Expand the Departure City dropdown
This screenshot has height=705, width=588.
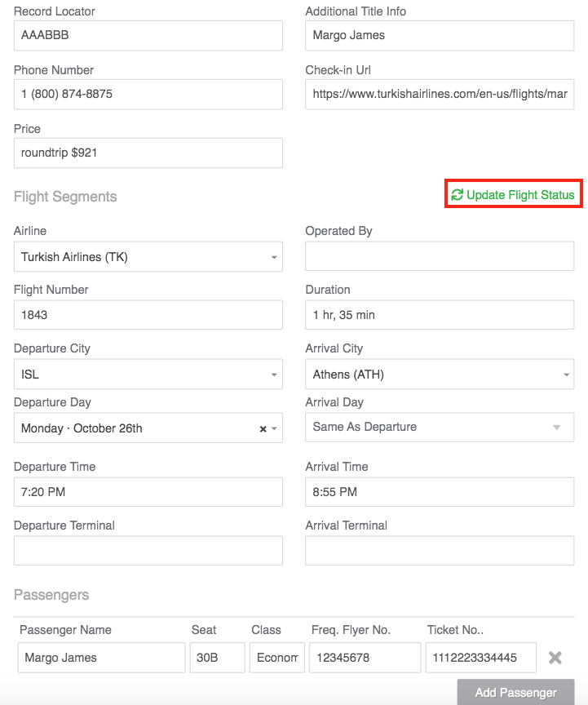coord(148,374)
